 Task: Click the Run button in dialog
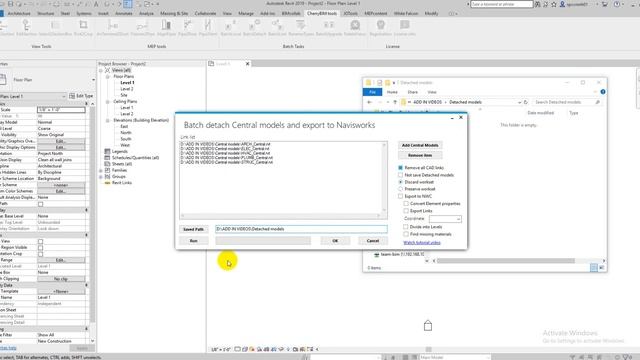pyautogui.click(x=193, y=241)
